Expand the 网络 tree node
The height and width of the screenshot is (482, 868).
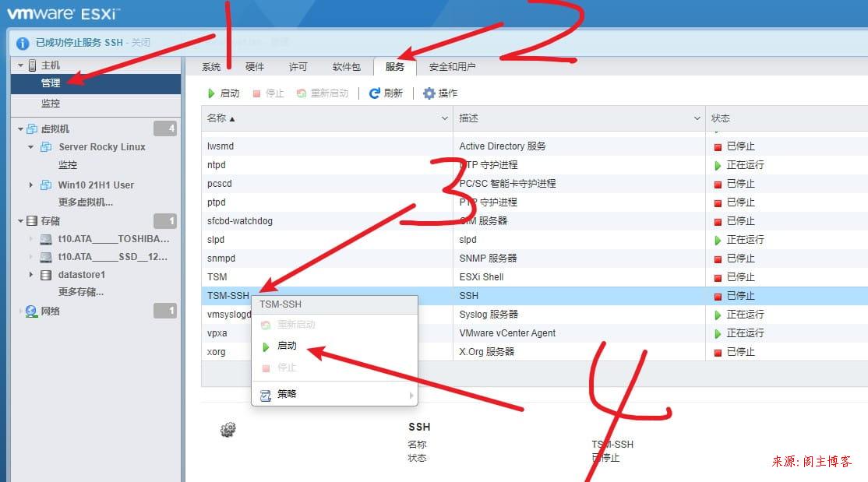click(x=21, y=311)
